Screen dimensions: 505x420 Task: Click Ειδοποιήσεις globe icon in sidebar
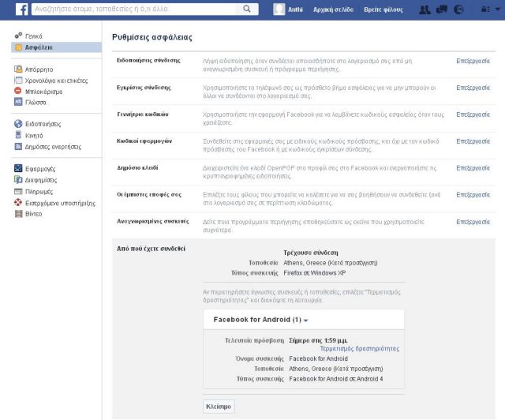coord(18,124)
